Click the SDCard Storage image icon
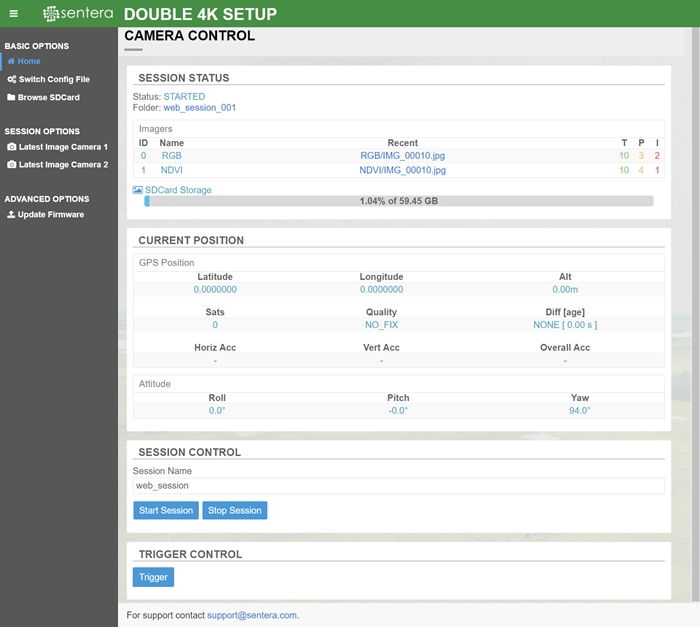 (138, 190)
